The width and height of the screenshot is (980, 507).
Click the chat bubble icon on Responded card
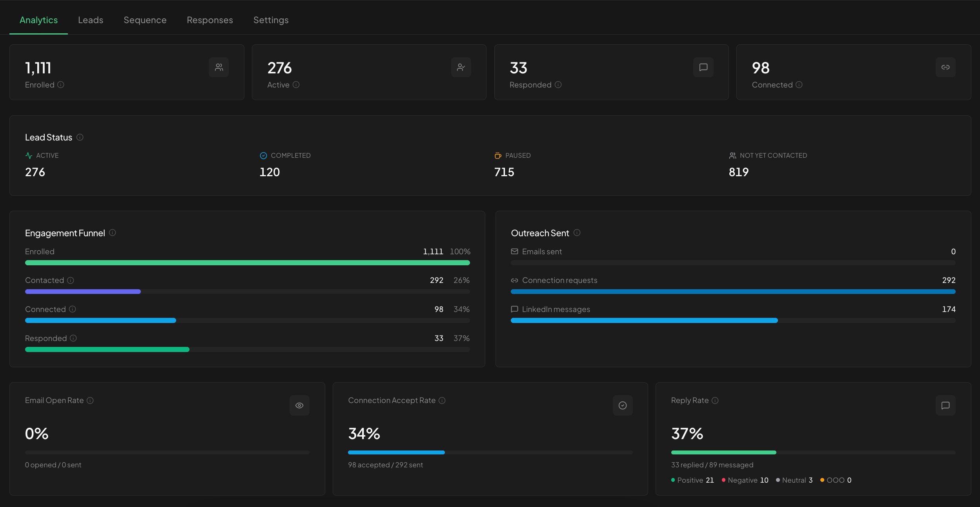(703, 67)
